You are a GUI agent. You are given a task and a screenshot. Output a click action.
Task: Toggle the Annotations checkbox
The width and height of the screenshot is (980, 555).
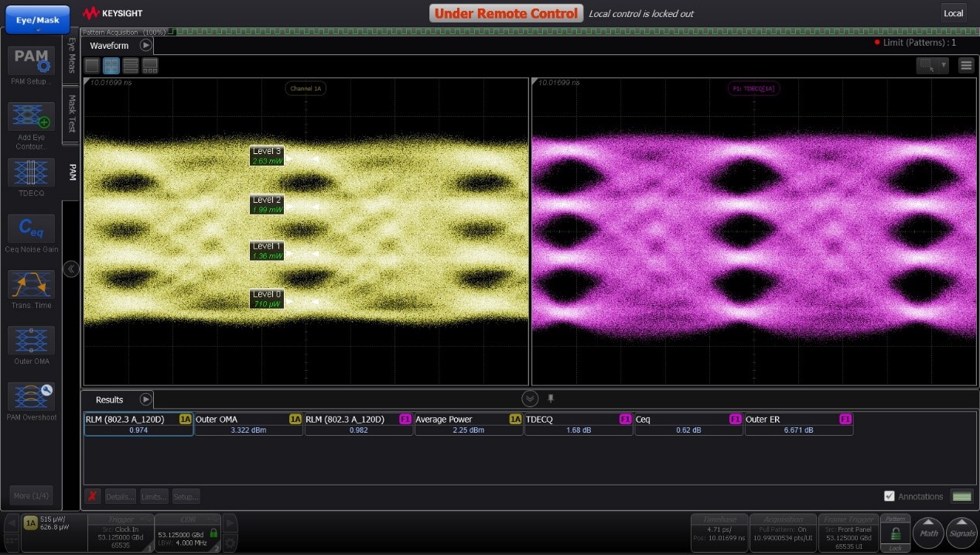pos(890,496)
